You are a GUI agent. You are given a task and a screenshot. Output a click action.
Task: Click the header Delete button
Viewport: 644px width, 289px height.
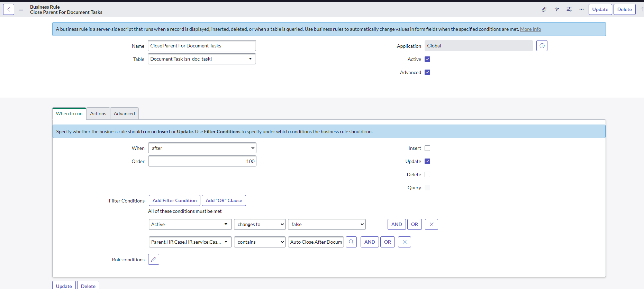point(624,9)
